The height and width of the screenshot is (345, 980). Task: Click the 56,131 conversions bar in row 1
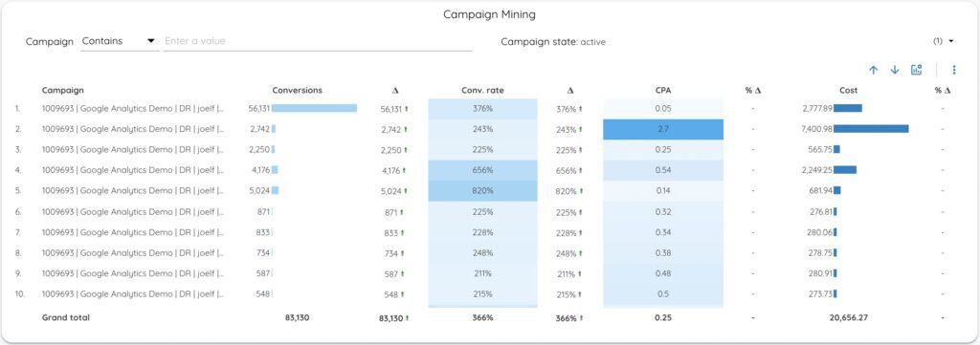[314, 109]
